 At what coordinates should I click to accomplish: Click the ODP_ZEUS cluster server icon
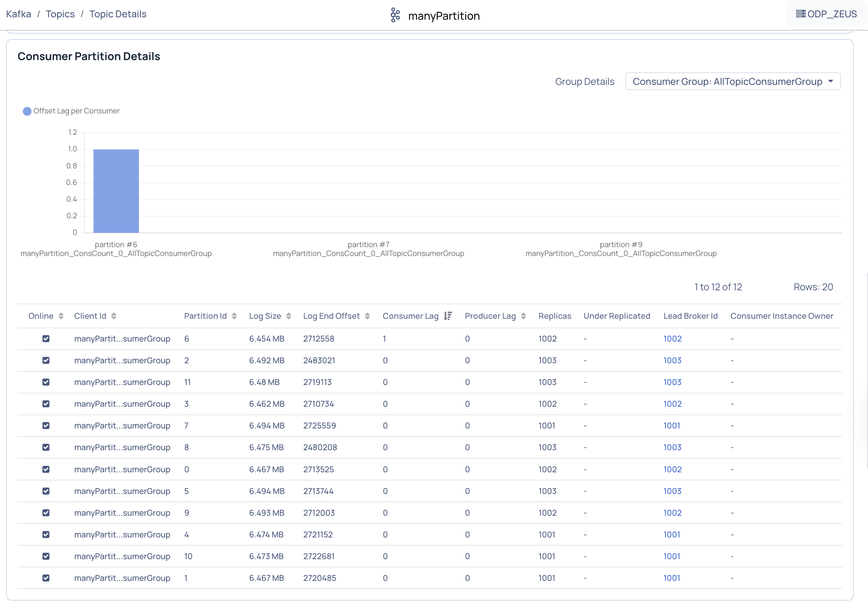point(800,14)
